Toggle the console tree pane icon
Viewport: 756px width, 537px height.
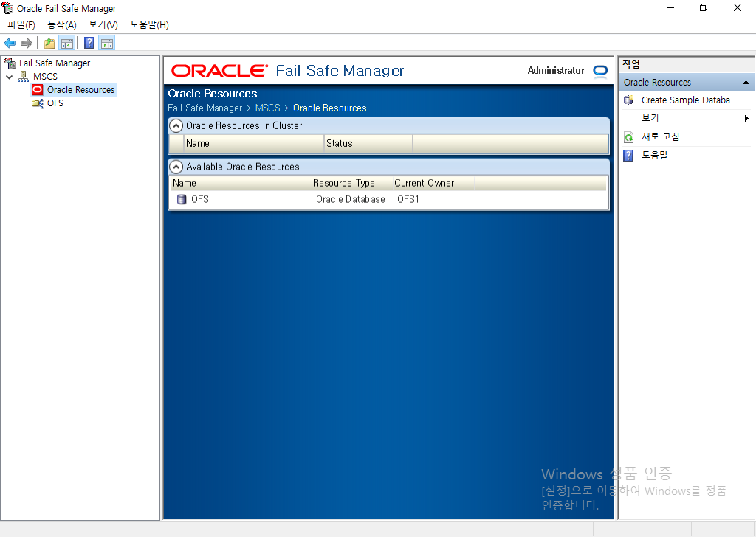[67, 44]
